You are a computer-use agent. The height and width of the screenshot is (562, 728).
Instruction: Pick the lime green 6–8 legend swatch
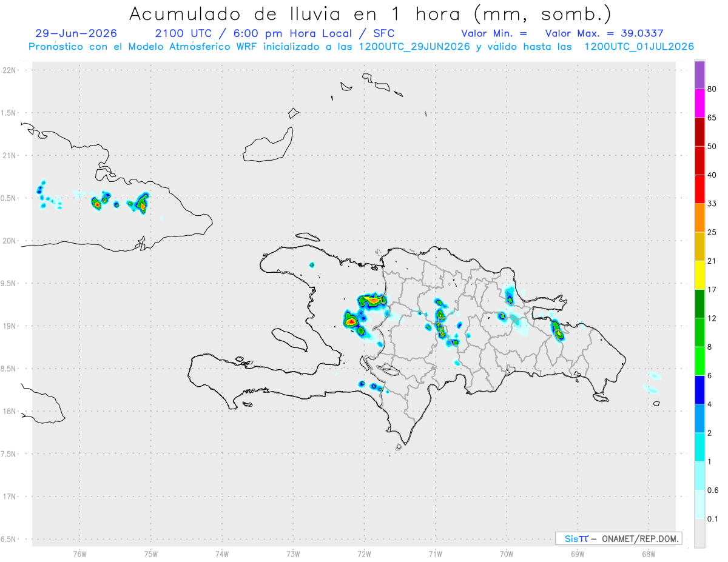pos(699,361)
